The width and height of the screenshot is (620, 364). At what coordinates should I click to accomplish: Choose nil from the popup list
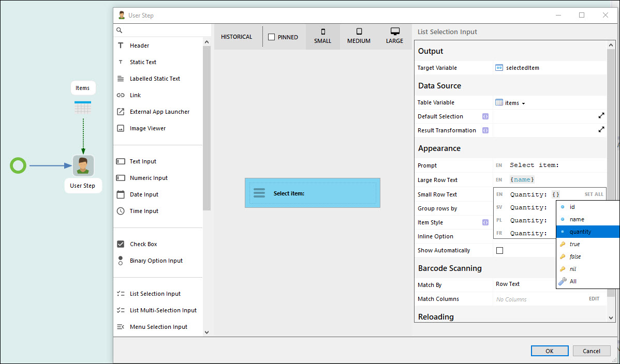pos(587,269)
